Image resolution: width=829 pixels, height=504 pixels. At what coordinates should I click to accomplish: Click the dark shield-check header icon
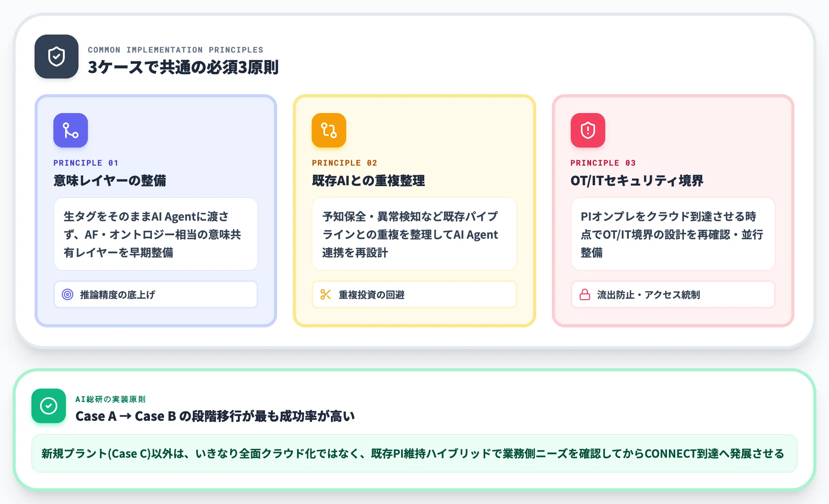click(x=57, y=57)
